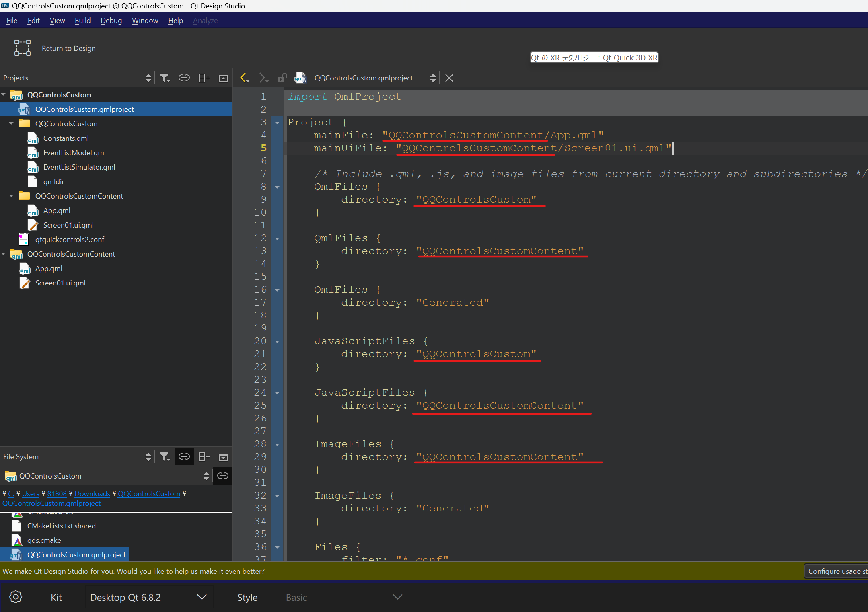The width and height of the screenshot is (868, 612).
Task: Click the Screen01.ui.qml file icon under root QQControlsCustomContent
Action: click(x=25, y=283)
